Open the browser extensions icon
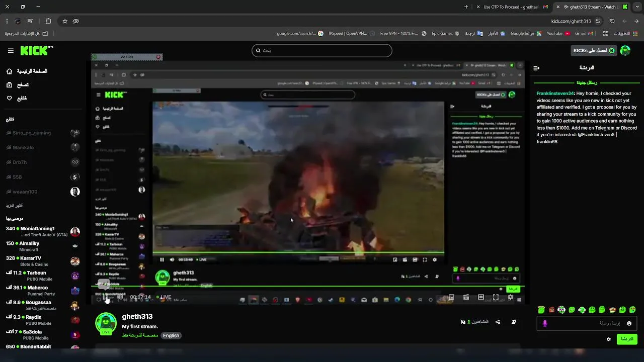The height and width of the screenshot is (362, 644). tap(48, 21)
